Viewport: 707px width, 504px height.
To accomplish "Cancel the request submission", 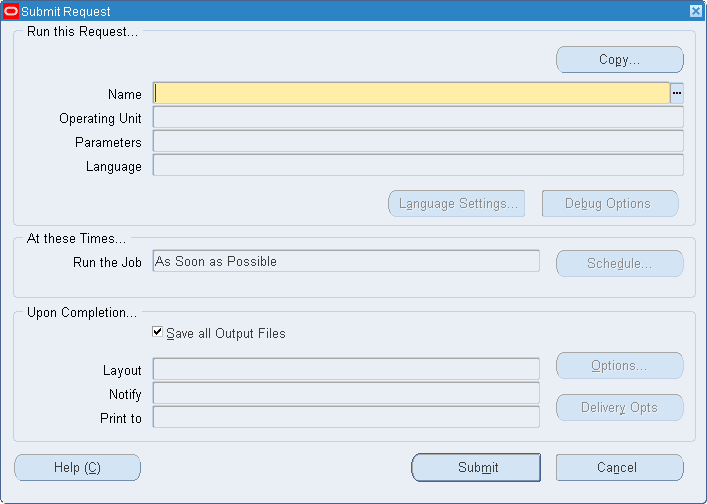I will point(620,467).
